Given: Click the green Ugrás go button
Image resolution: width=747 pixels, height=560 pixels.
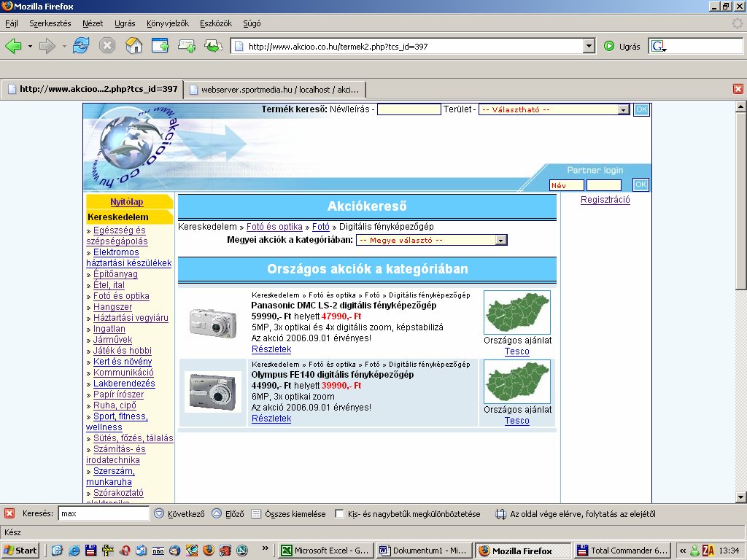Looking at the screenshot, I should [622, 46].
